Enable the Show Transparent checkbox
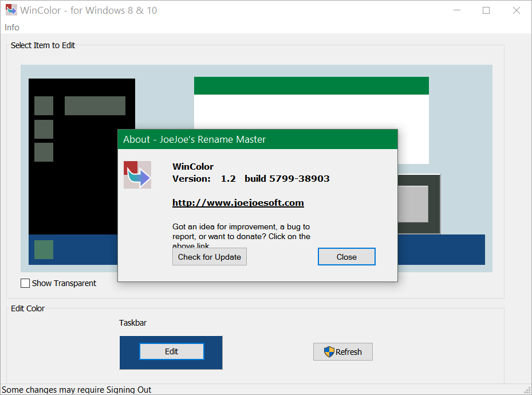The width and height of the screenshot is (532, 395). [x=25, y=283]
